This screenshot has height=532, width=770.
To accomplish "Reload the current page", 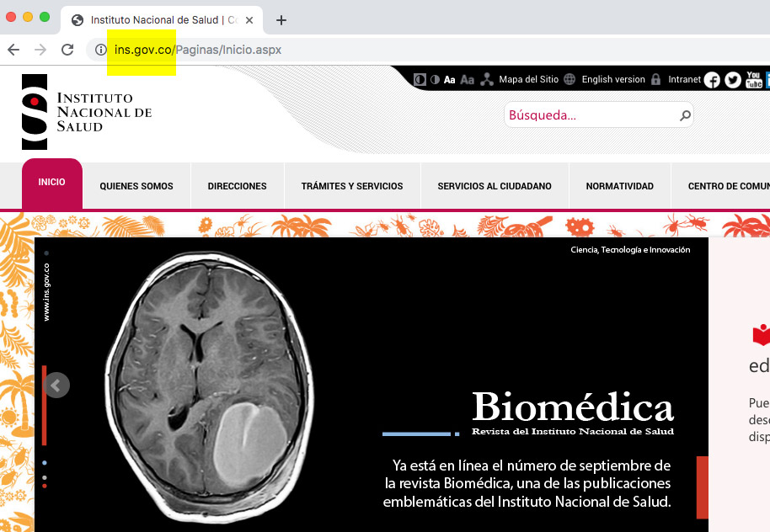I will coord(67,50).
